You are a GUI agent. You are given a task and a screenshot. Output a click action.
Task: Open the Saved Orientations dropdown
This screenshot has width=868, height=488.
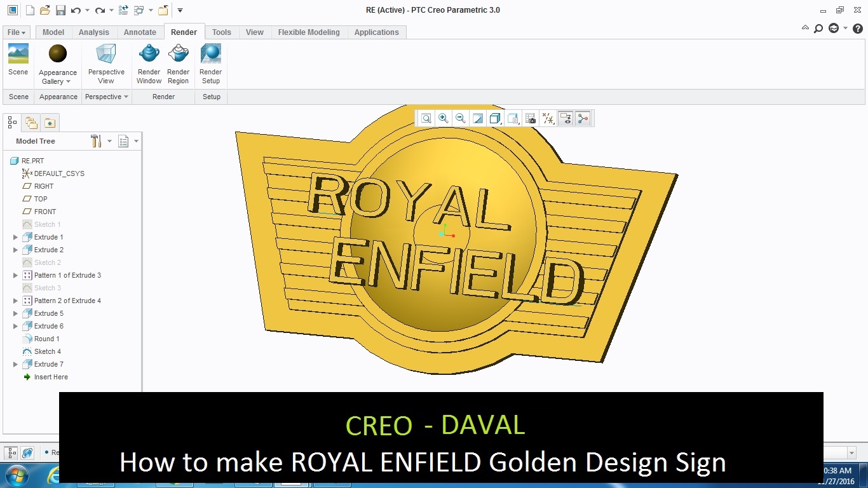[513, 118]
